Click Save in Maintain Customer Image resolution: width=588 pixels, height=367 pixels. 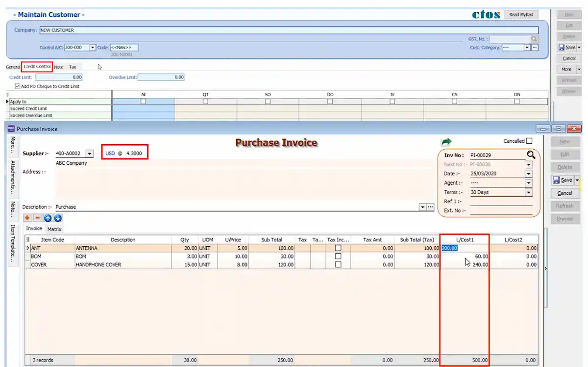[x=567, y=48]
